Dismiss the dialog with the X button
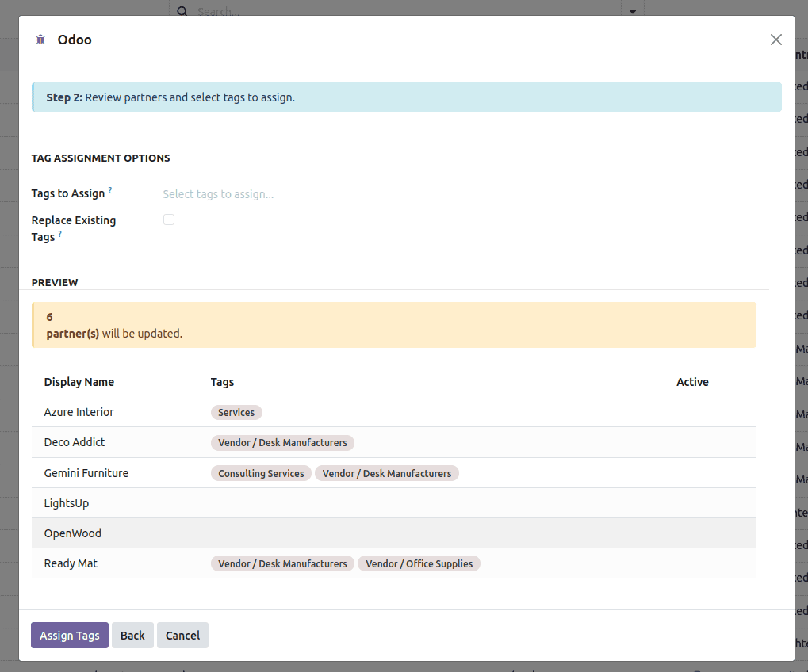808x672 pixels. [775, 39]
